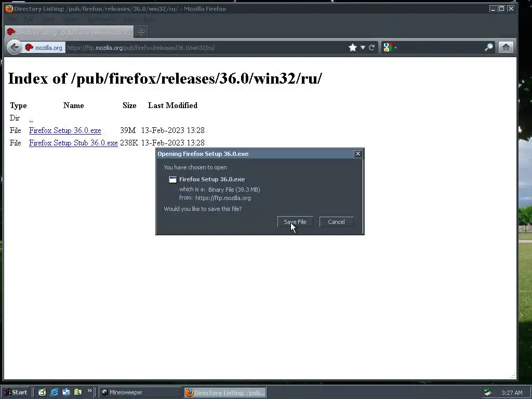532x399 pixels.
Task: Open a new tab with plus button
Action: tap(141, 32)
